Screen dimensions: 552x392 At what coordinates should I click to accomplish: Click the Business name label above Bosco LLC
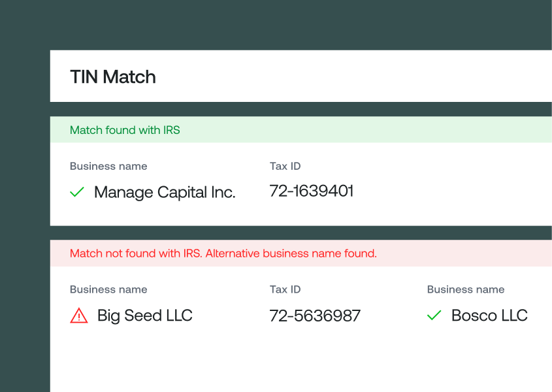pos(465,289)
